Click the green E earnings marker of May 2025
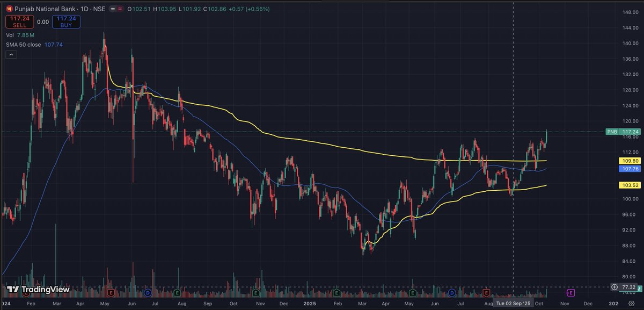This screenshot has width=644, height=310. tap(412, 293)
